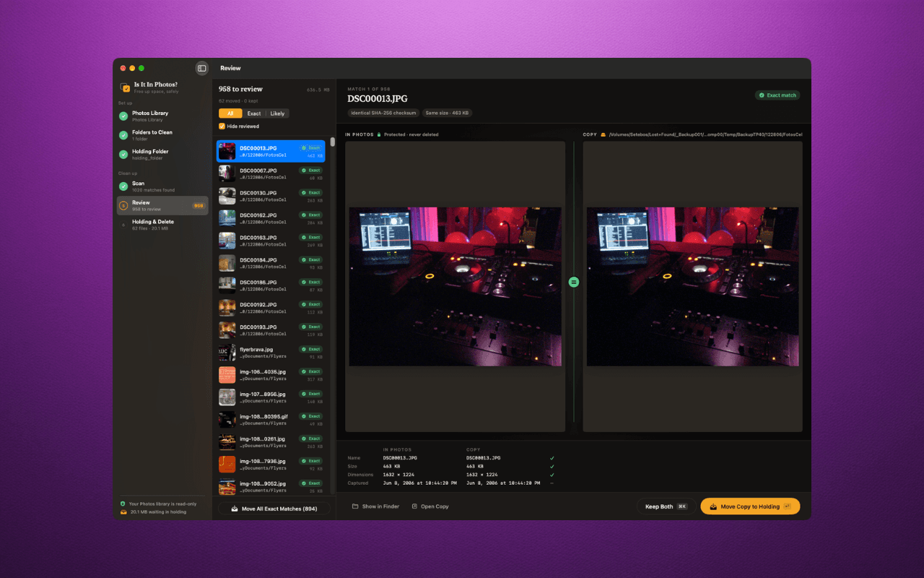The image size is (924, 578).
Task: Select DSC00013.JPG in match list
Action: coord(271,151)
